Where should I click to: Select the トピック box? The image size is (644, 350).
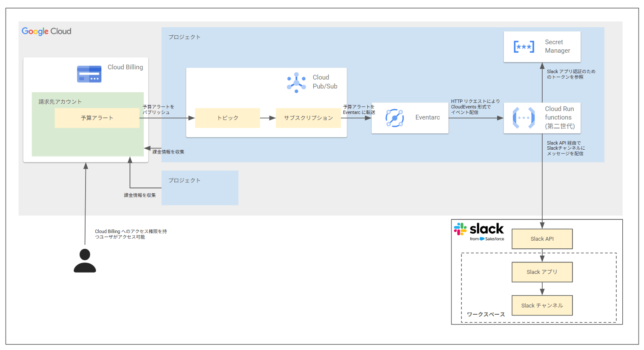tap(228, 118)
